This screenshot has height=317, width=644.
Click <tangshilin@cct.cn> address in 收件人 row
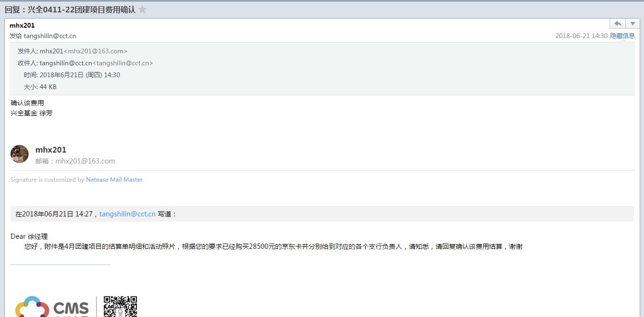[x=123, y=63]
